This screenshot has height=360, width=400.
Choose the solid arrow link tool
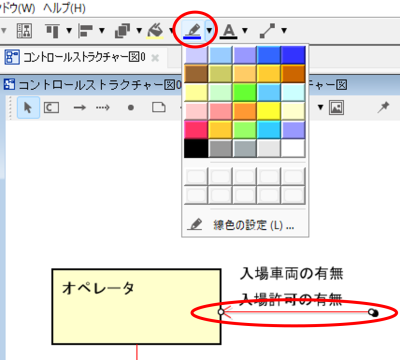click(80, 108)
